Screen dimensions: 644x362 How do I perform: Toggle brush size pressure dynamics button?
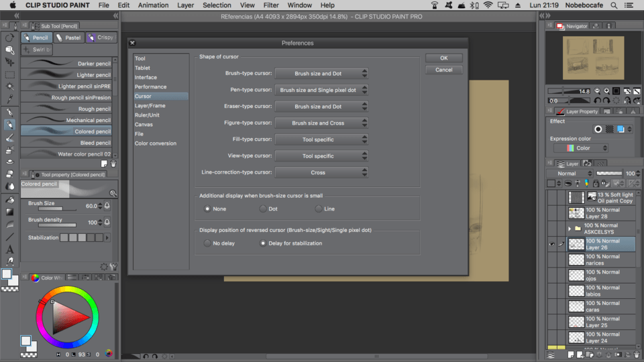(x=107, y=206)
